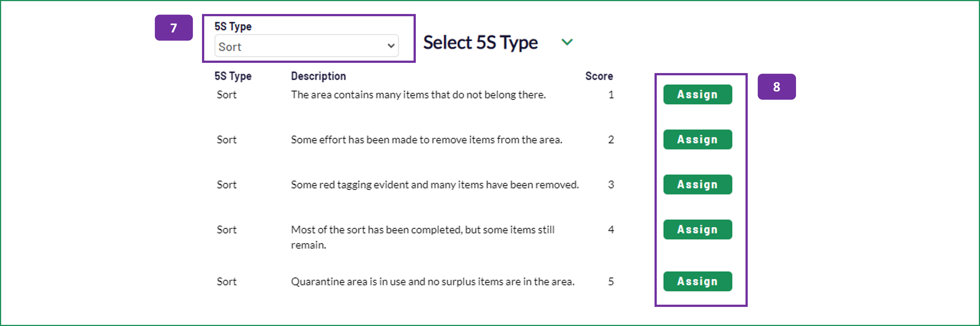Select row 'Some red tagging evident' text

tap(434, 185)
